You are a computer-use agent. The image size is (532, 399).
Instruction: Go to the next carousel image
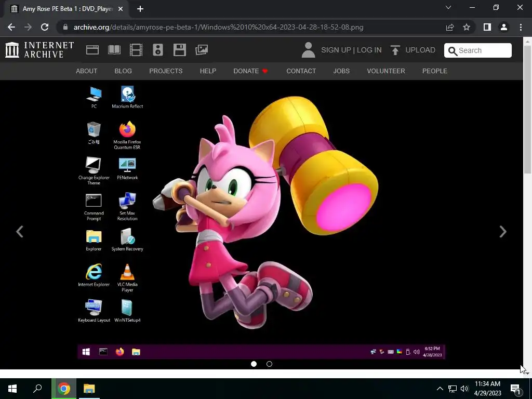click(x=503, y=232)
